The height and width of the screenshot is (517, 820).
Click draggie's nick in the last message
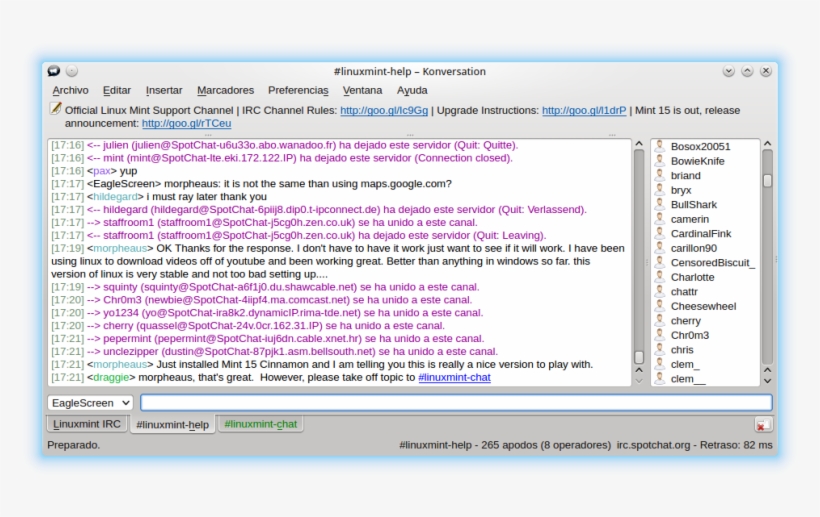point(111,377)
